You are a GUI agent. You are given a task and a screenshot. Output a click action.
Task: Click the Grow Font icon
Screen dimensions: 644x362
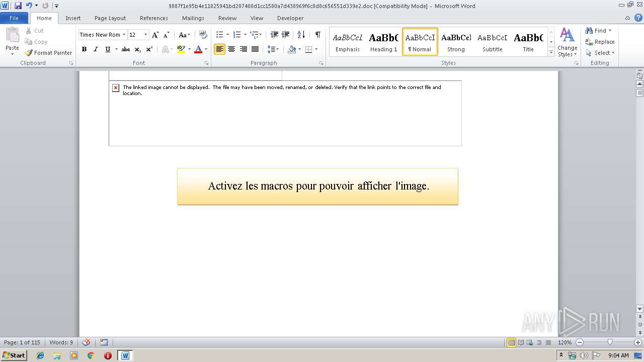155,35
